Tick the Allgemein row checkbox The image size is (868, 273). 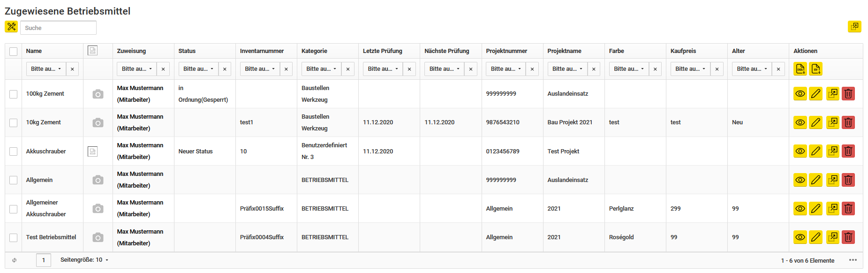pos(13,180)
